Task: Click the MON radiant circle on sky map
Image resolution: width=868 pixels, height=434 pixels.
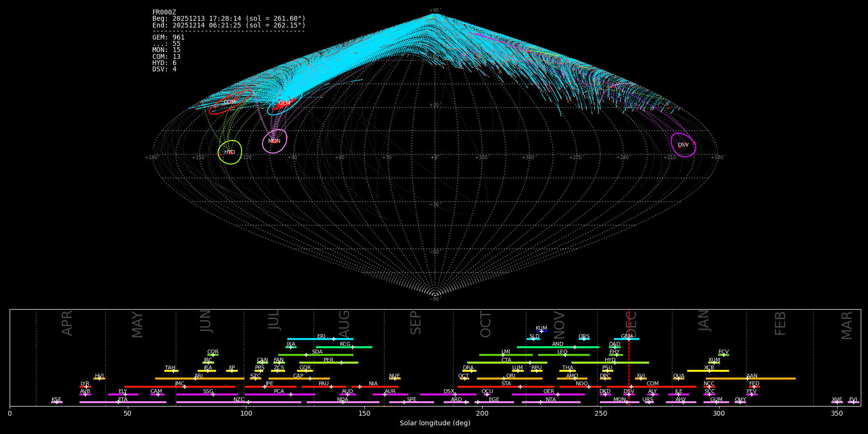Action: click(x=274, y=141)
